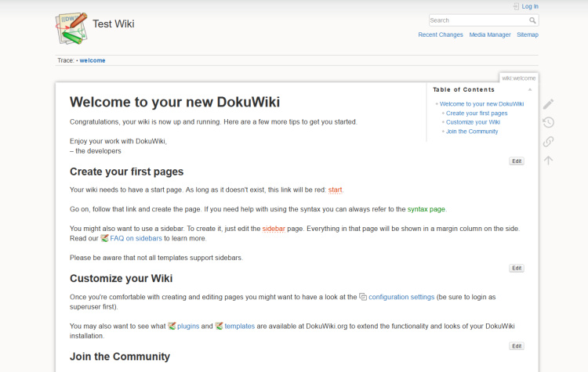Open the Media Manager
The height and width of the screenshot is (372, 588).
[490, 34]
